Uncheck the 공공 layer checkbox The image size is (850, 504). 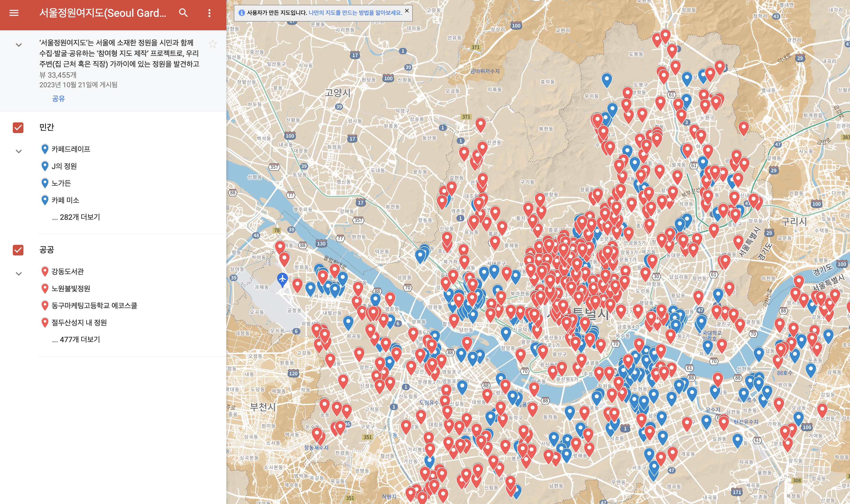point(18,250)
